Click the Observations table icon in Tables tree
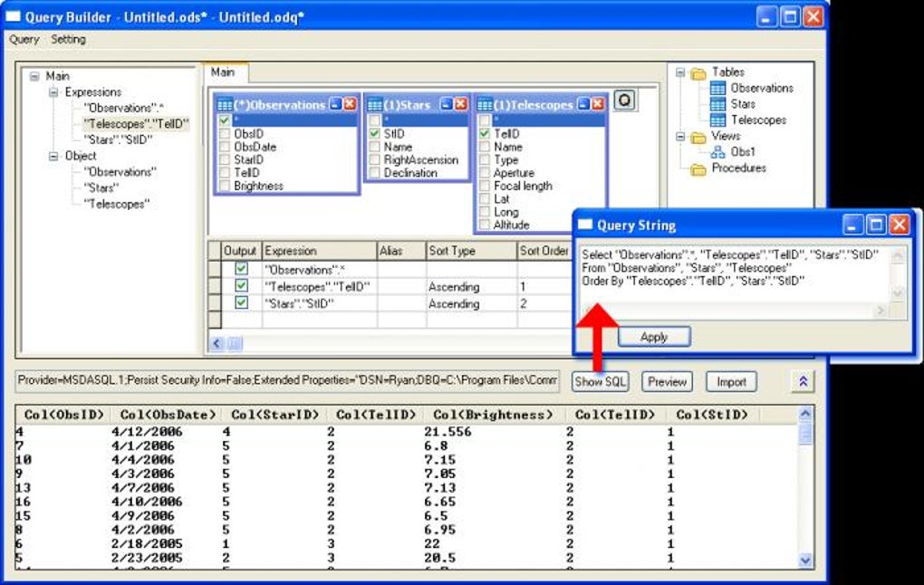Viewport: 924px width, 585px height. coord(717,89)
